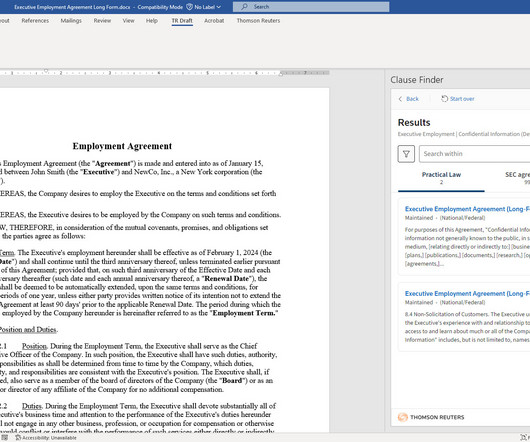Click the Start over link

(462, 99)
